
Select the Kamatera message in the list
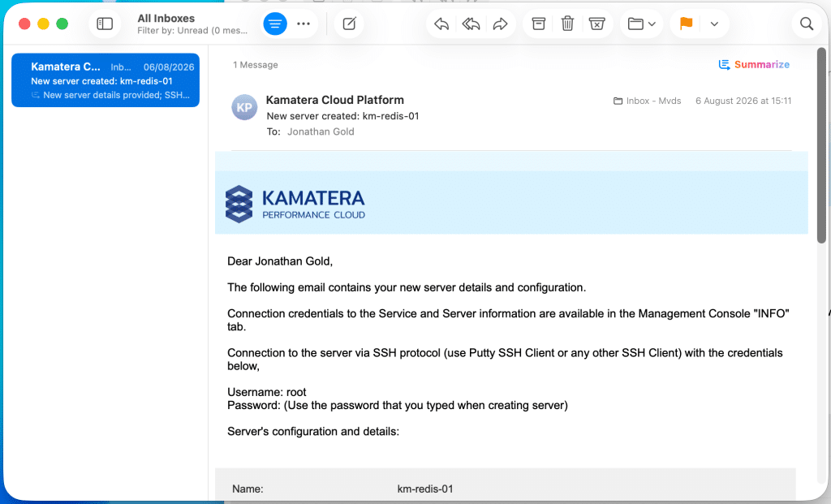point(105,80)
